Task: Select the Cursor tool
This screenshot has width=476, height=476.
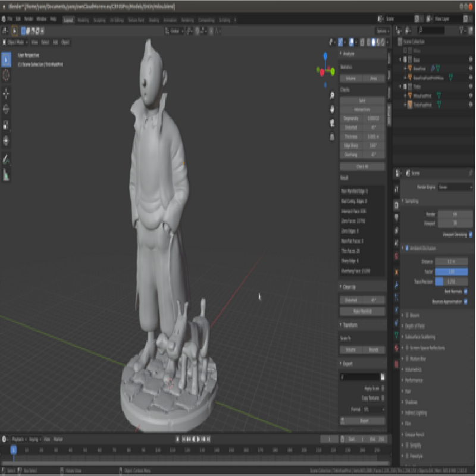Action: [x=6, y=75]
